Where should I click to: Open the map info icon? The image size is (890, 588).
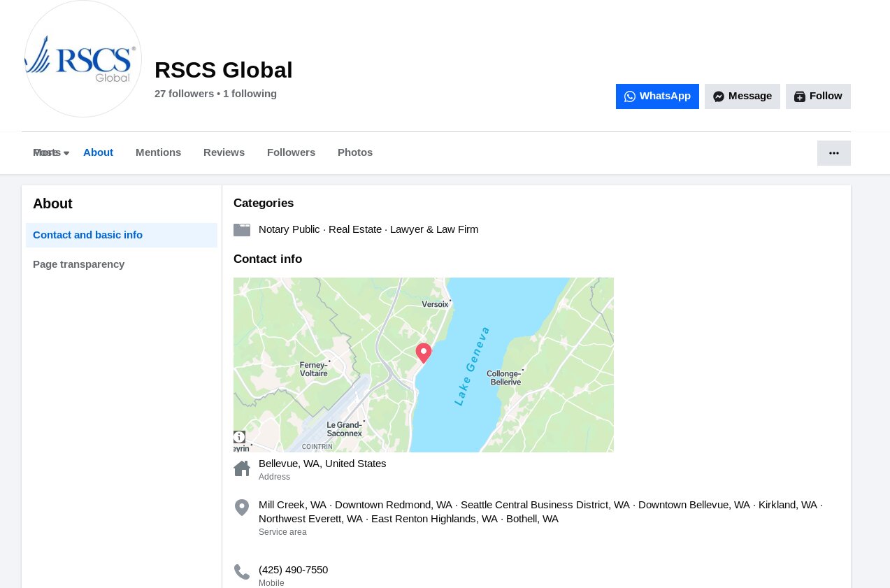(239, 437)
